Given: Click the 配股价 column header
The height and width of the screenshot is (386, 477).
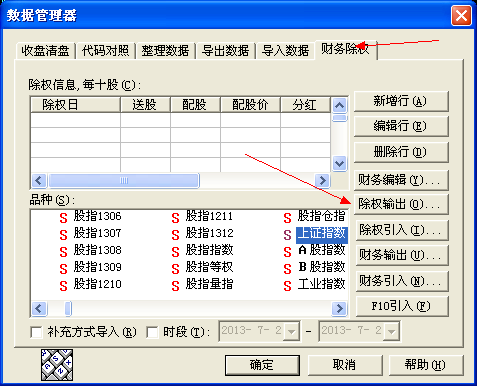Looking at the screenshot, I should point(250,105).
